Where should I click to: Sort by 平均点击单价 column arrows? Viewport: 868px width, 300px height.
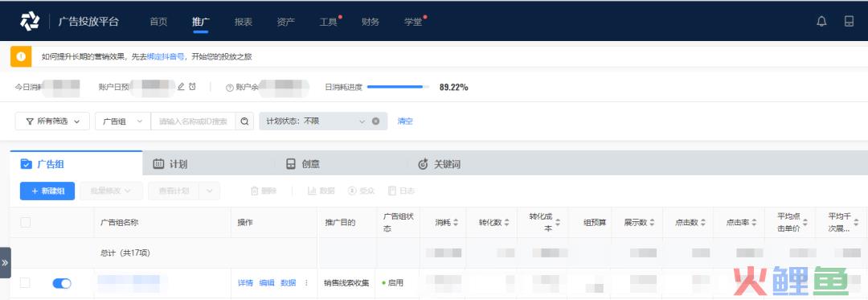point(805,223)
